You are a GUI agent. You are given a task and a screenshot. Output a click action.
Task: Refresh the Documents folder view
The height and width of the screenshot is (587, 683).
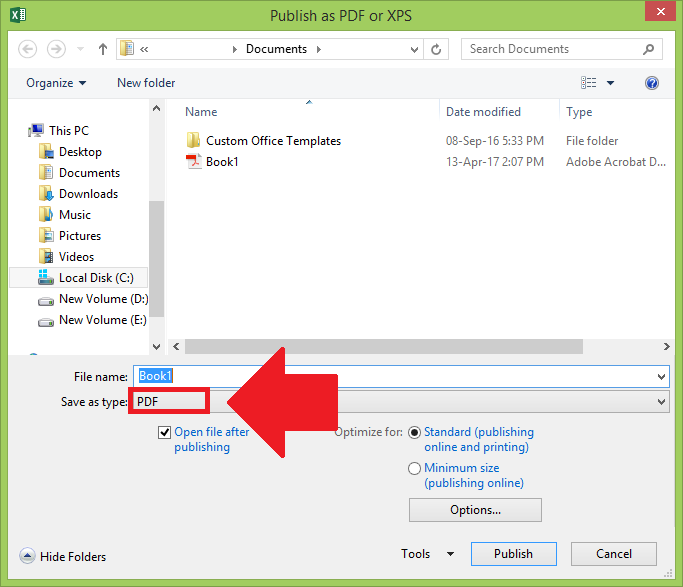point(436,49)
